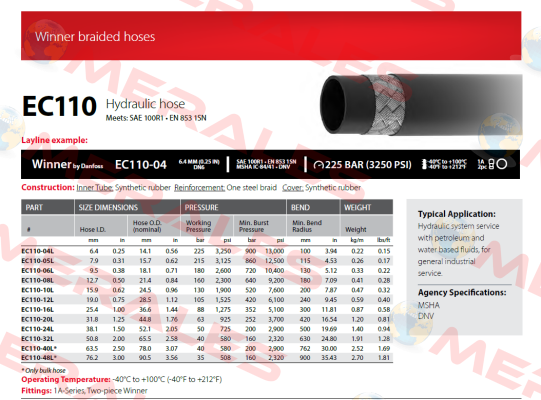541x400 pixels.
Task: Click bend radius '11.81' in EC110-16L row
Action: click(x=329, y=310)
